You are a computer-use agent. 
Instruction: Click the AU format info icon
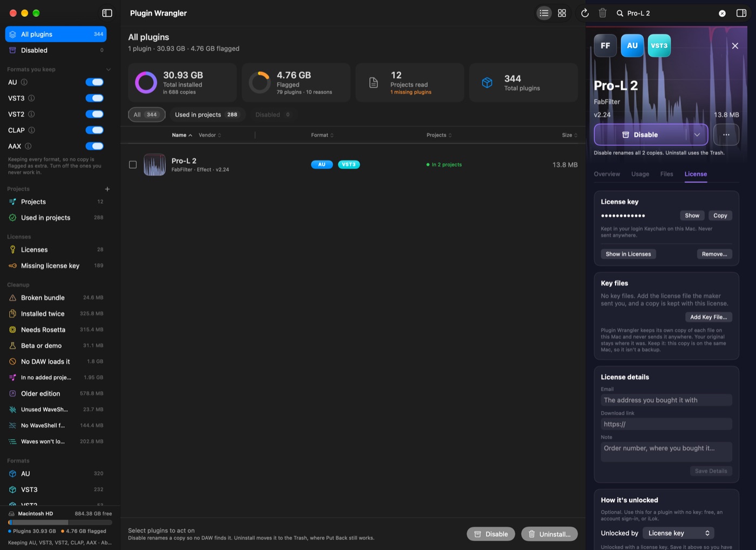tap(24, 82)
